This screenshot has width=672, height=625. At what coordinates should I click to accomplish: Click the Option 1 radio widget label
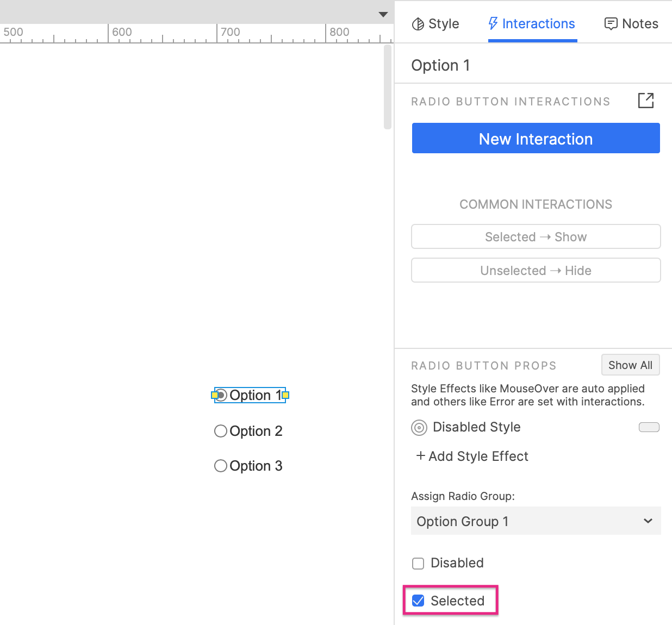pyautogui.click(x=254, y=395)
